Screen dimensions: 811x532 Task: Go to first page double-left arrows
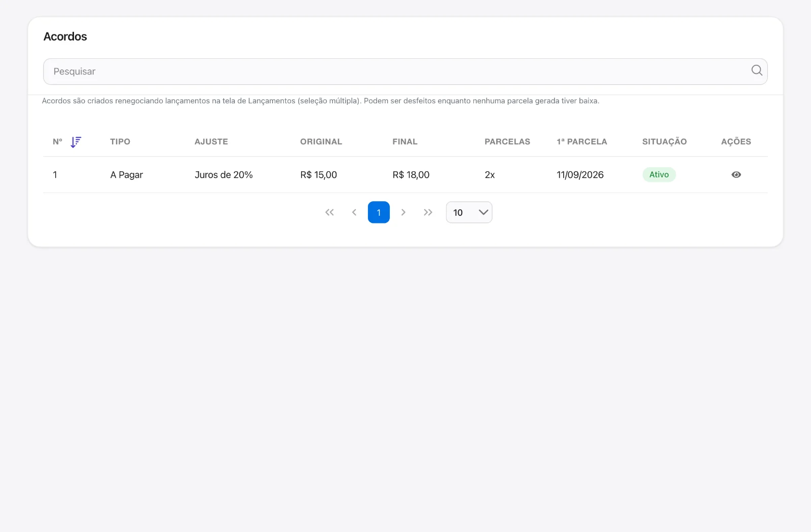click(329, 212)
